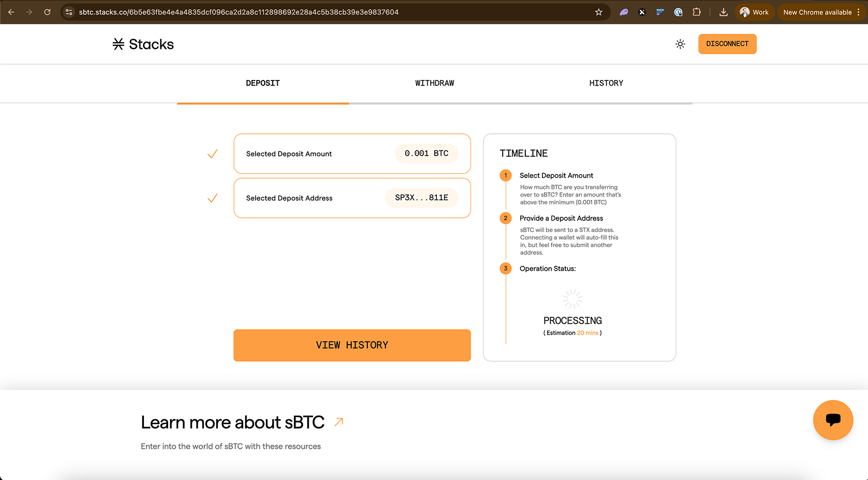This screenshot has width=868, height=480.
Task: Switch to the History tab
Action: 606,84
